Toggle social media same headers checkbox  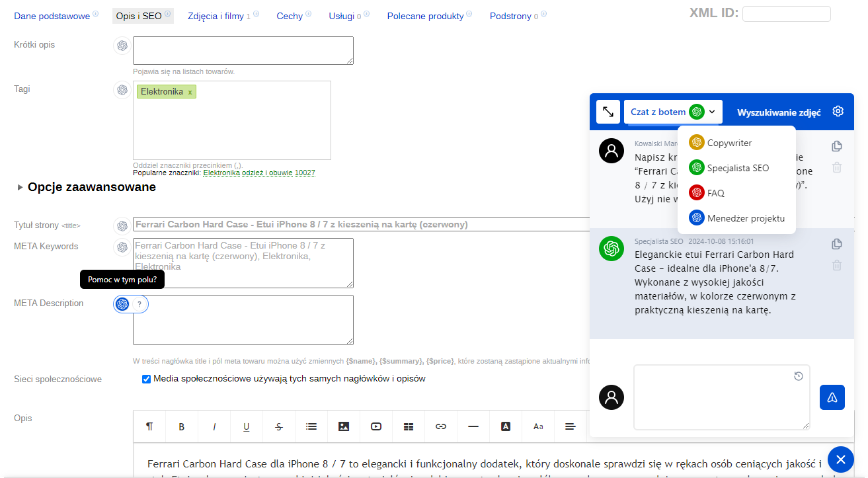(146, 379)
